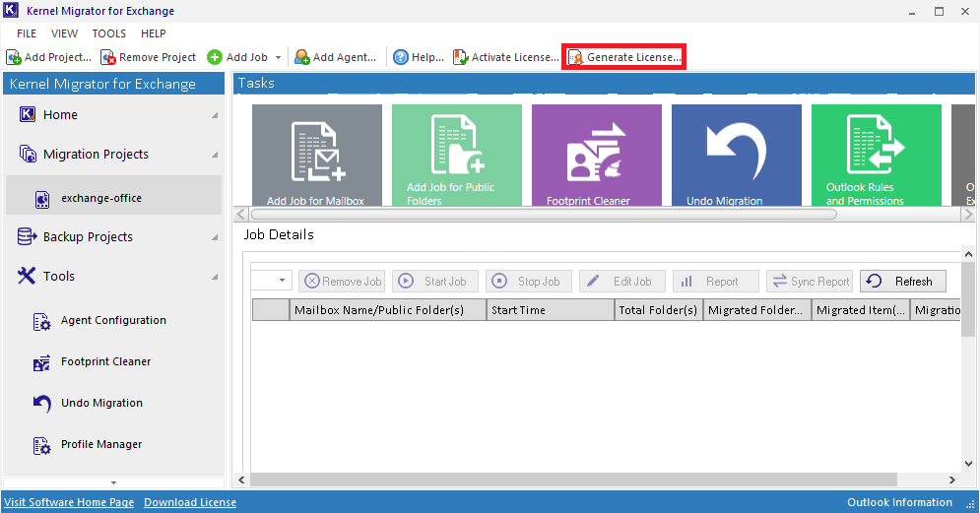Image resolution: width=980 pixels, height=513 pixels.
Task: Open Agent Configuration in the sidebar
Action: click(x=113, y=321)
